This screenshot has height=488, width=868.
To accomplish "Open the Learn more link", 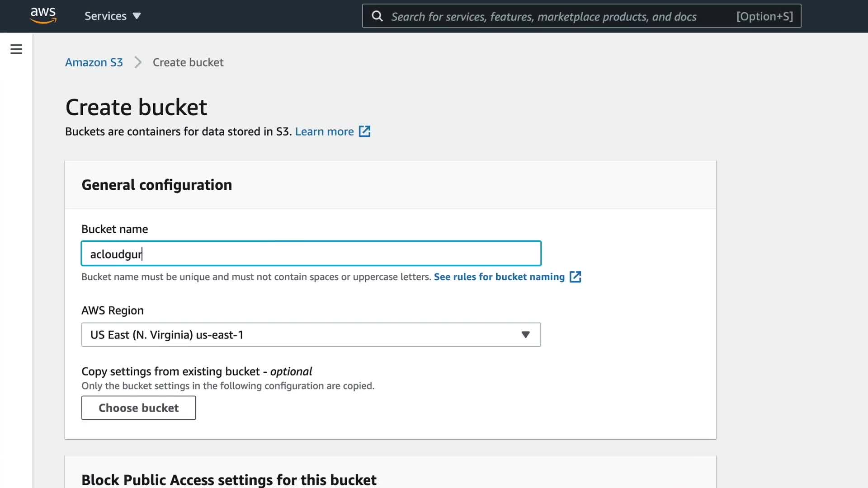I will point(324,131).
